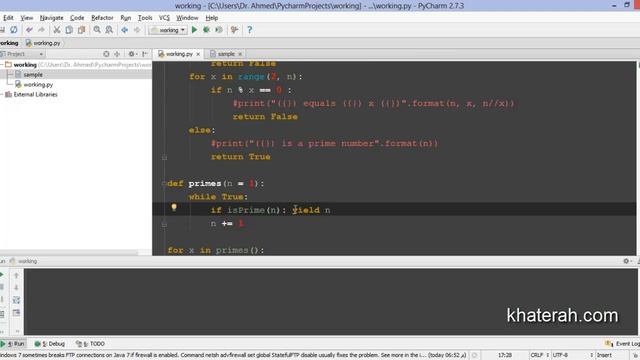Change the CRLF line separator in status bar
The height and width of the screenshot is (360, 640).
[x=540, y=355]
